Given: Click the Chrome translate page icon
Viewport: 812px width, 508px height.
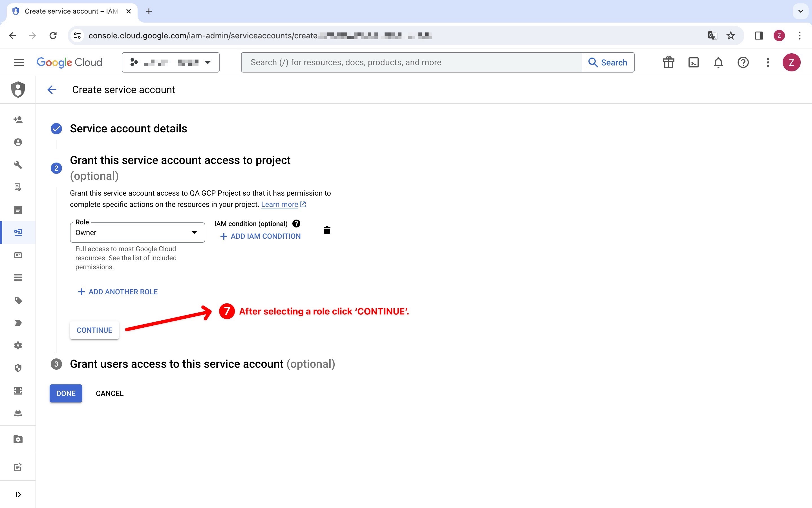Looking at the screenshot, I should pos(712,35).
